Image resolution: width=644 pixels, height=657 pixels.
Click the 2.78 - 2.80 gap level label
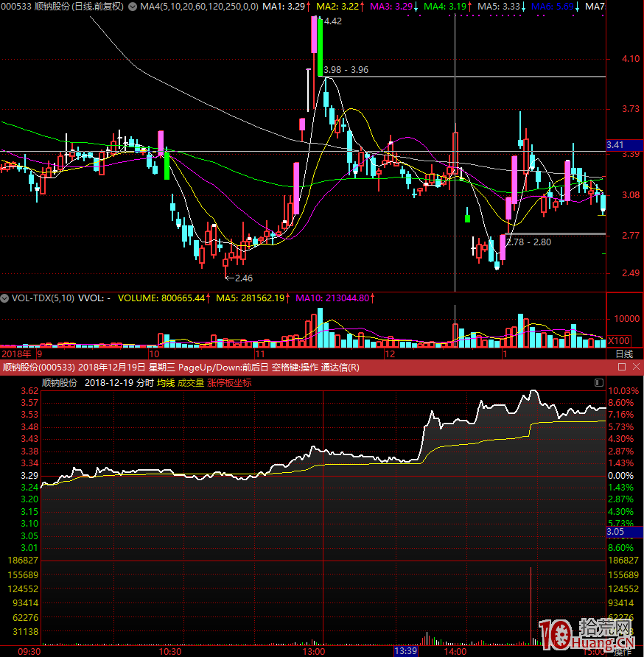(528, 242)
